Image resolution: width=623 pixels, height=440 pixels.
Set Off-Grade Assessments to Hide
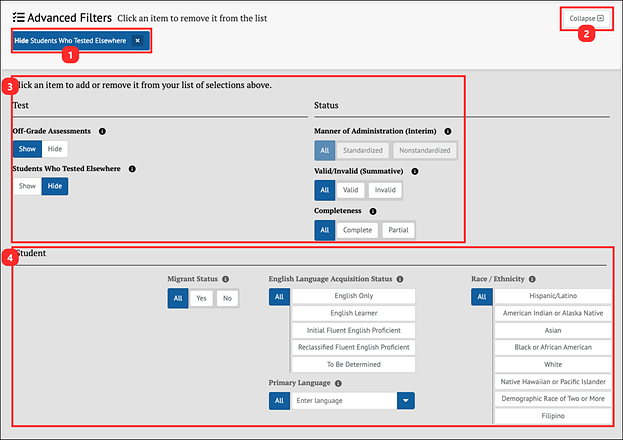55,148
